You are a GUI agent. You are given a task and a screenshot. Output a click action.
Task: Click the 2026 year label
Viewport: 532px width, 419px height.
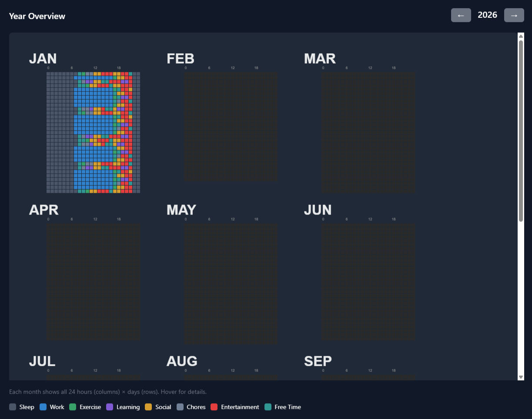[487, 15]
